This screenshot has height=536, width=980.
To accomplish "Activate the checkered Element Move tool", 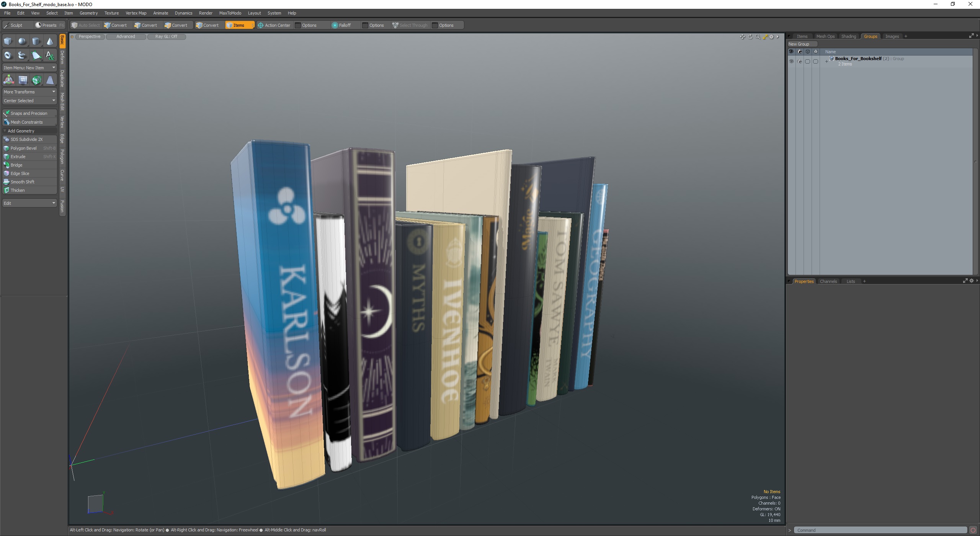I will pos(36,80).
